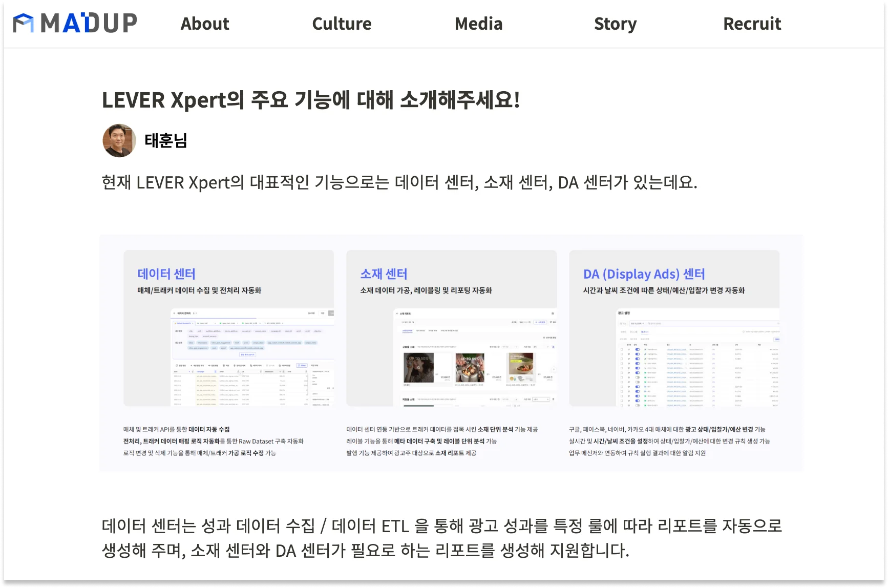Select the 광고 tab in the 광고 설정 panel
This screenshot has height=588, width=888.
coord(644,332)
